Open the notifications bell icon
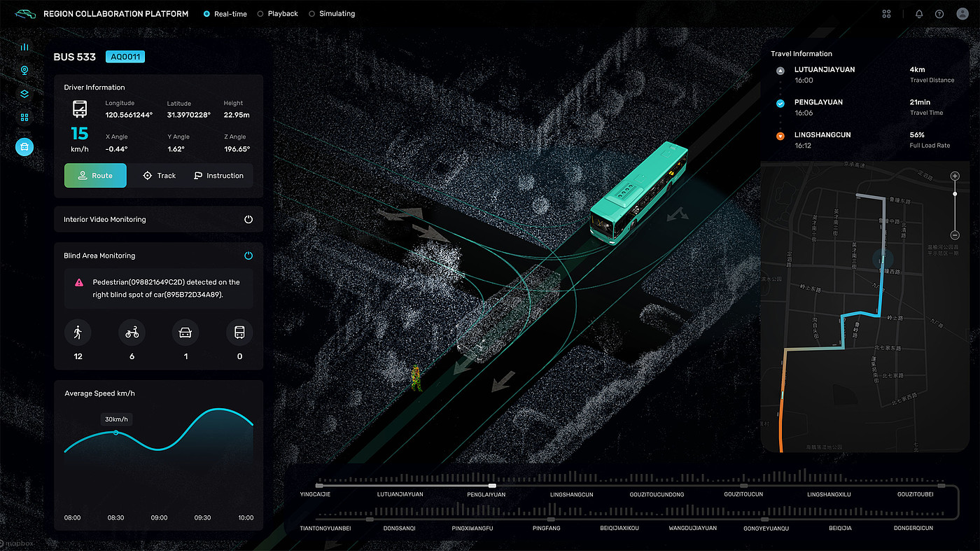Image resolution: width=980 pixels, height=551 pixels. [x=919, y=14]
